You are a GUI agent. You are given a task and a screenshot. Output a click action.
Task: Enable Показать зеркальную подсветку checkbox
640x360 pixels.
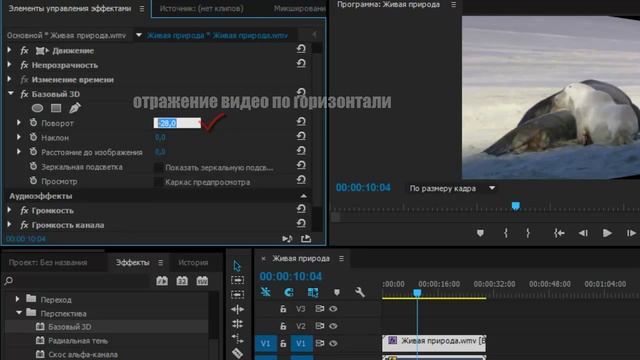click(x=158, y=167)
